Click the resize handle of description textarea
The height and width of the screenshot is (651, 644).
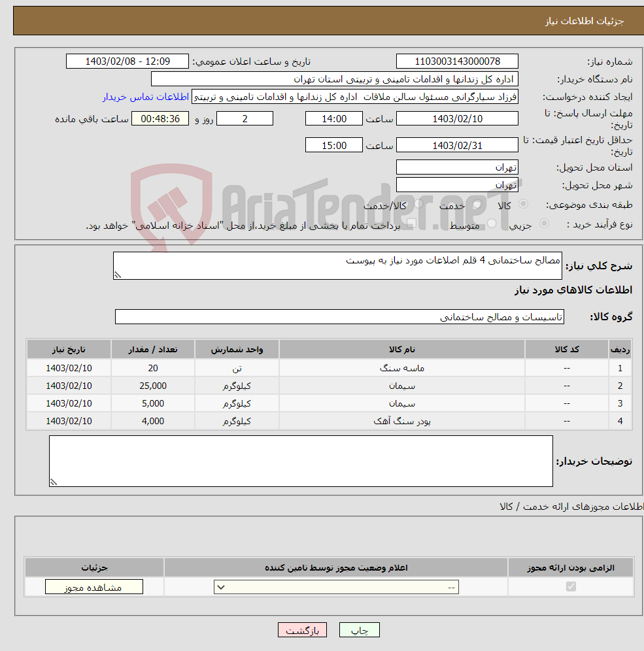coord(118,275)
